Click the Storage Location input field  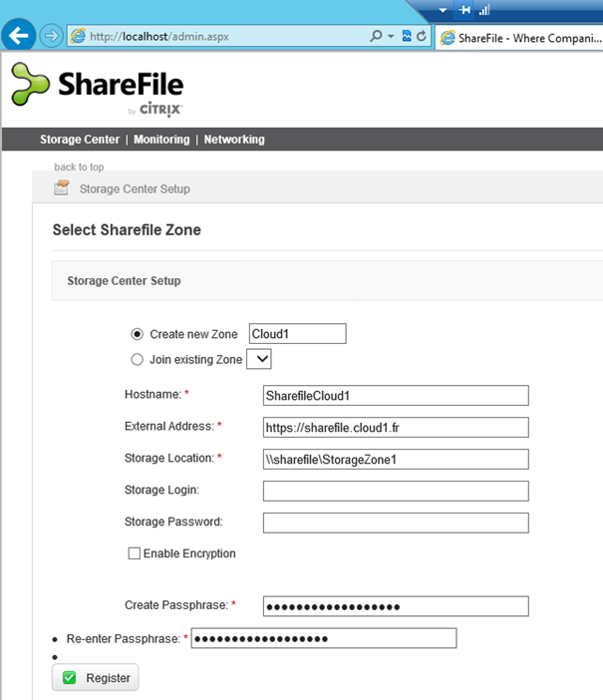coord(396,459)
